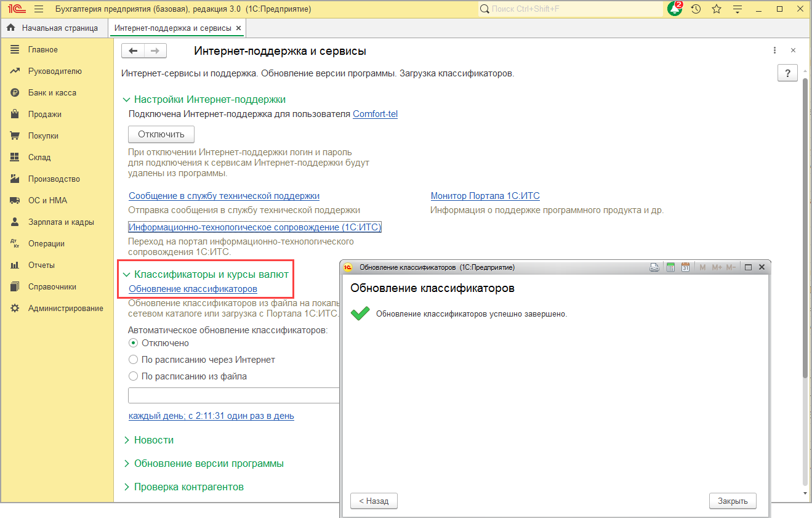Select the Отключено radio button
Screen dimensions: 812x518
(x=133, y=343)
